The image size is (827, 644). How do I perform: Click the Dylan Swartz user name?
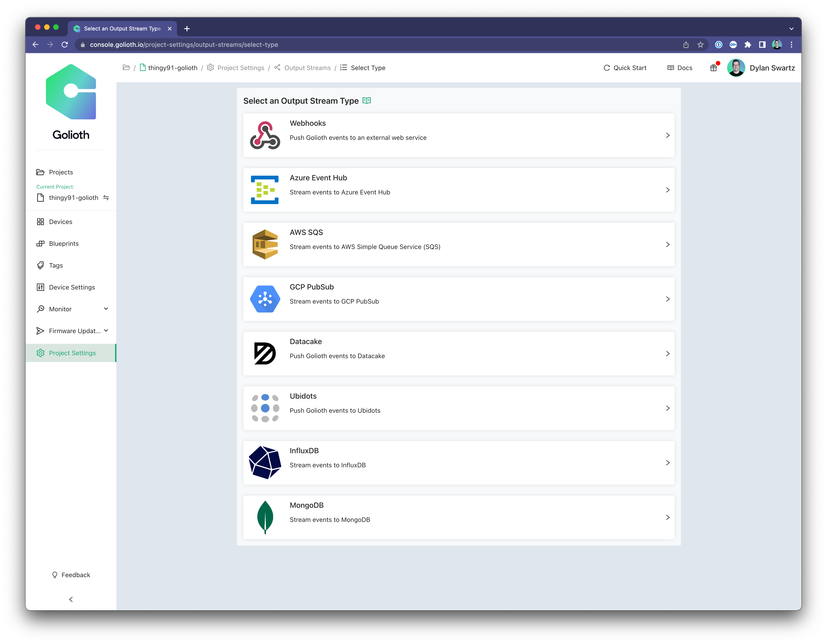tap(772, 68)
